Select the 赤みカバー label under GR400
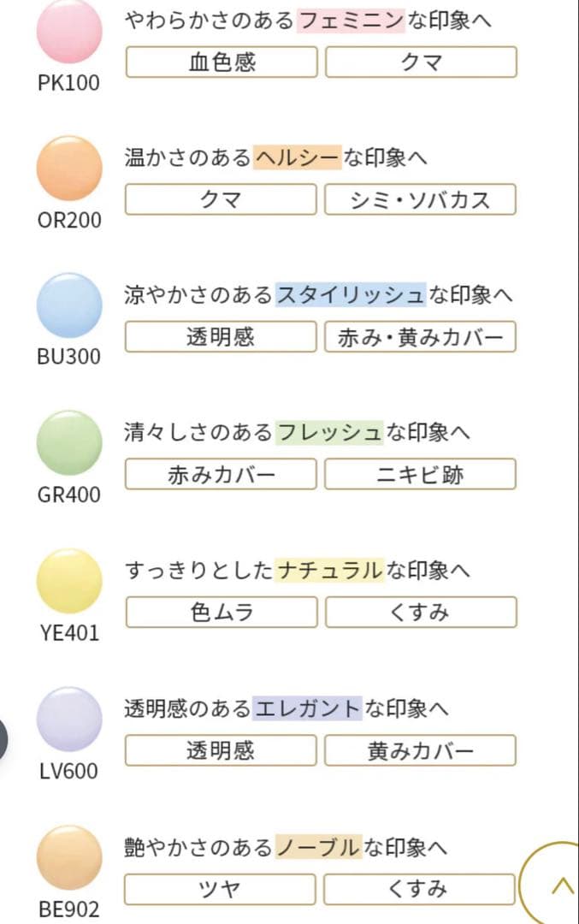Image resolution: width=579 pixels, height=924 pixels. click(220, 474)
